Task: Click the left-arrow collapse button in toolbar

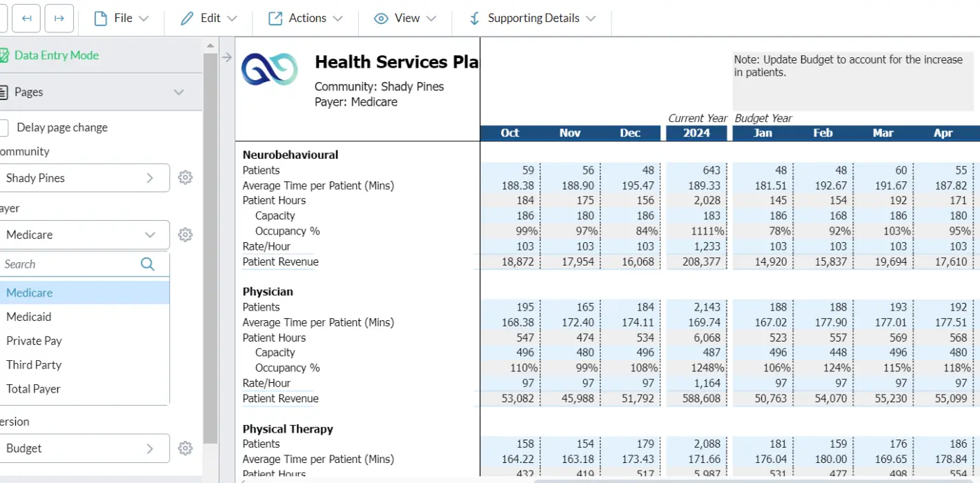Action: (27, 19)
